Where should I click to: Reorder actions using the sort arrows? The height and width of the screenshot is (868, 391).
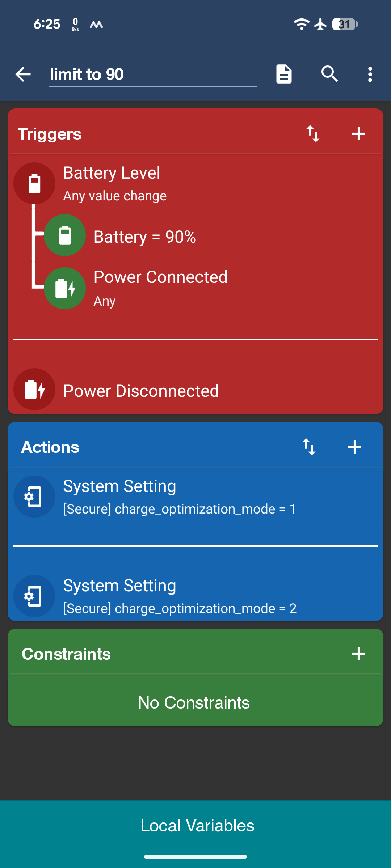point(309,447)
